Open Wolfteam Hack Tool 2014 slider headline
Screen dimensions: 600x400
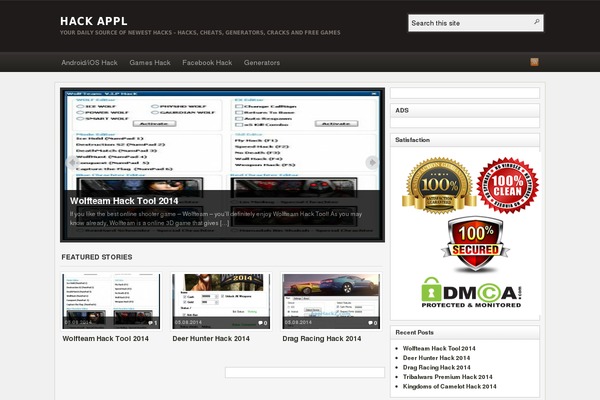(124, 201)
